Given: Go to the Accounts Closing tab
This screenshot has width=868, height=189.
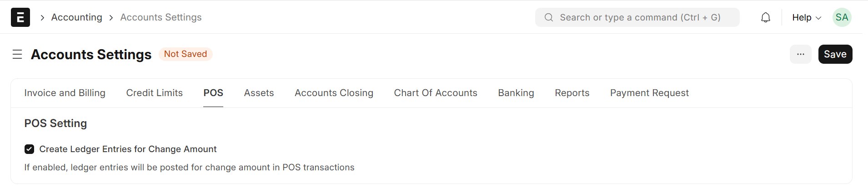Looking at the screenshot, I should 334,93.
